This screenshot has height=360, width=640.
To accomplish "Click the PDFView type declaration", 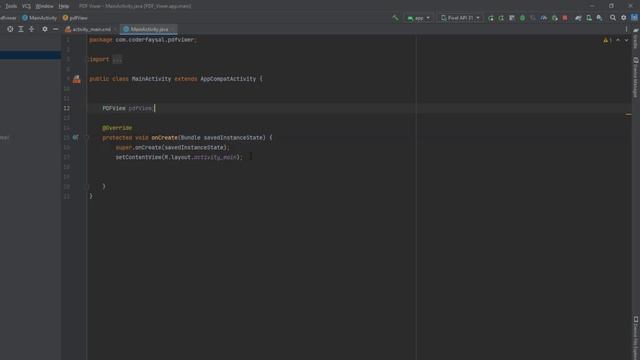I will [114, 108].
